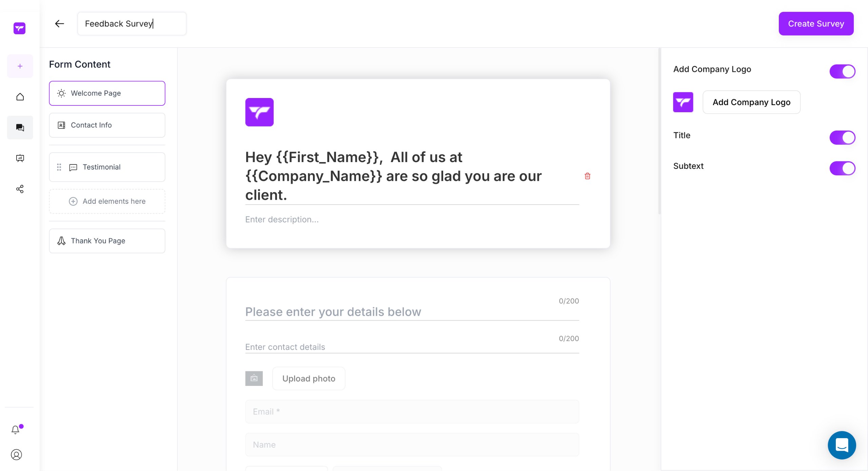Image resolution: width=868 pixels, height=471 pixels.
Task: Click Add elements here
Action: (107, 201)
